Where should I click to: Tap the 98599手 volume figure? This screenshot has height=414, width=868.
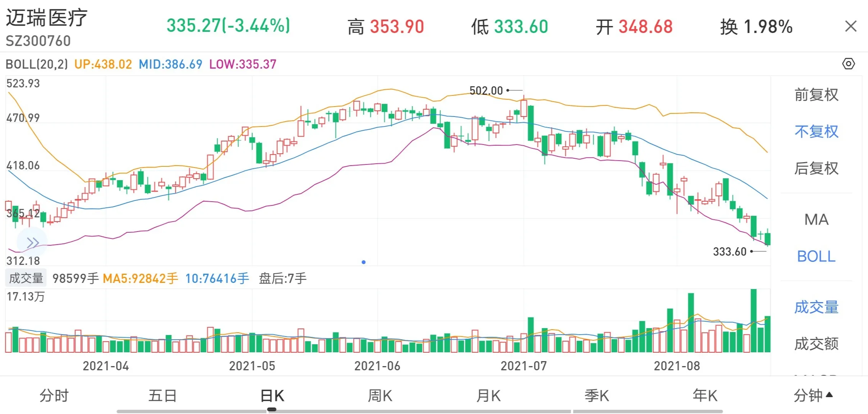[x=75, y=278]
